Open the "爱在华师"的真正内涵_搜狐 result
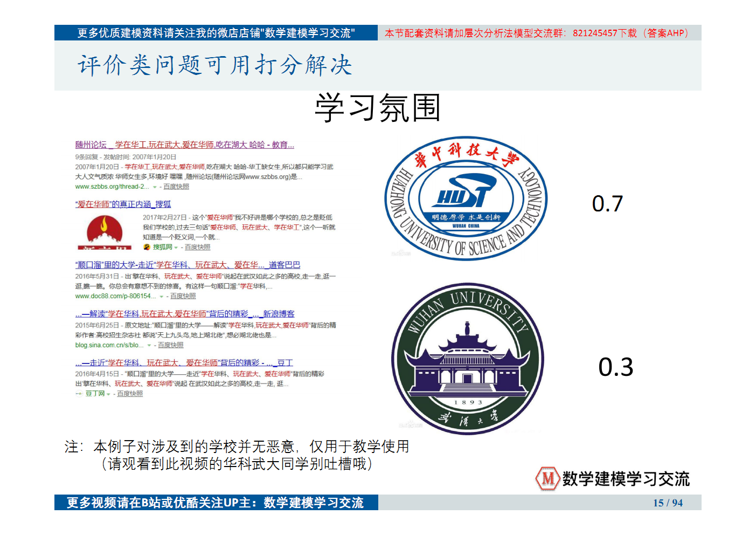 click(x=123, y=204)
